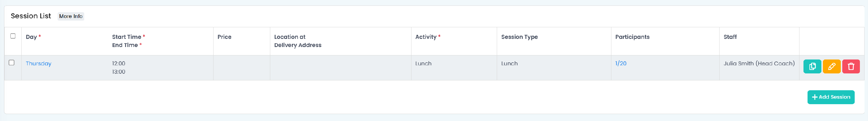
Task: Click the Price column header
Action: [225, 37]
